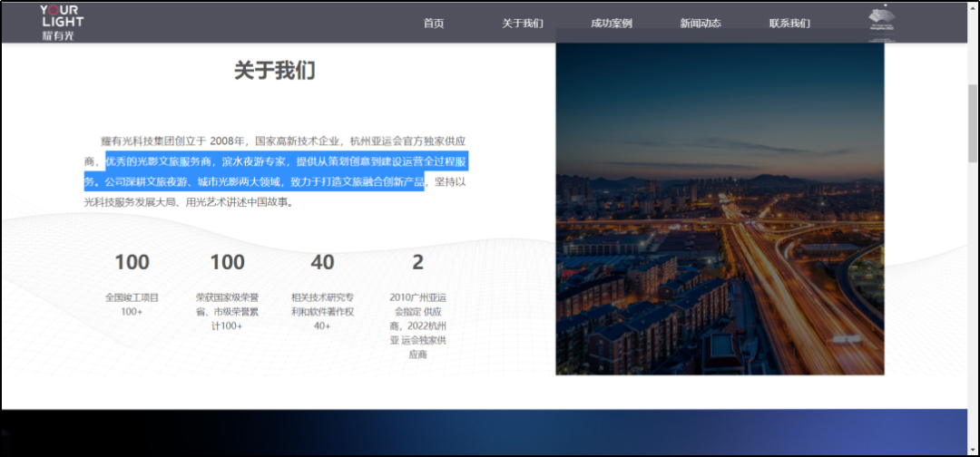Click the large 关于我们 section heading

(x=274, y=71)
